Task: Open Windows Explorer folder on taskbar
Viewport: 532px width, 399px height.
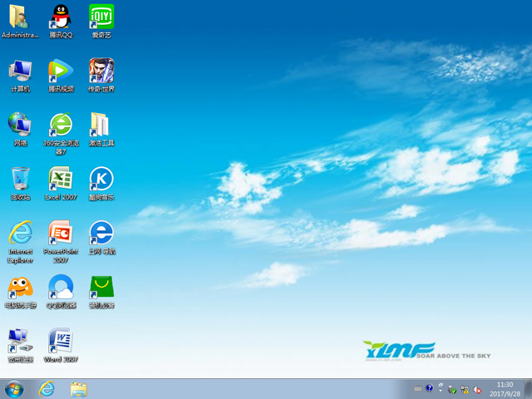Action: coord(79,388)
